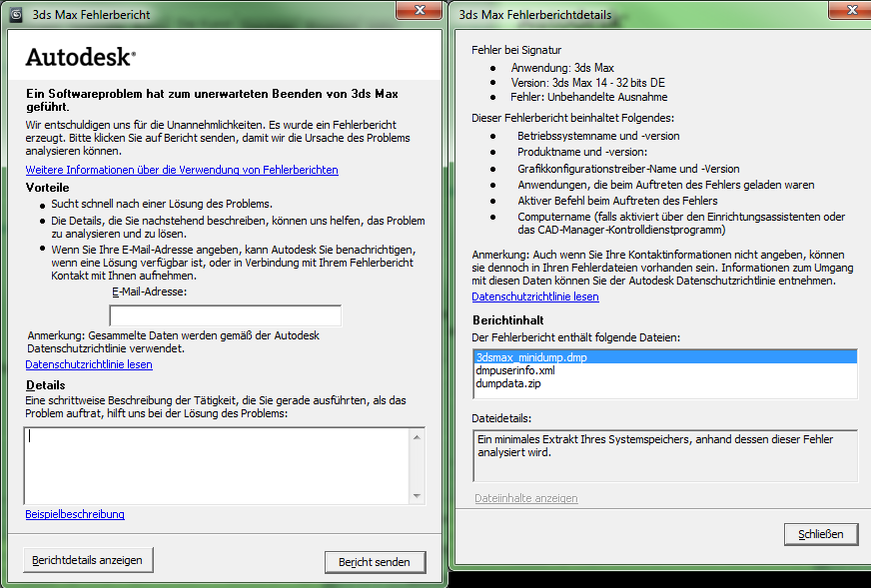Open Datenschutzrichtlinie lesen link in details window
The height and width of the screenshot is (588, 871).
[x=535, y=296]
